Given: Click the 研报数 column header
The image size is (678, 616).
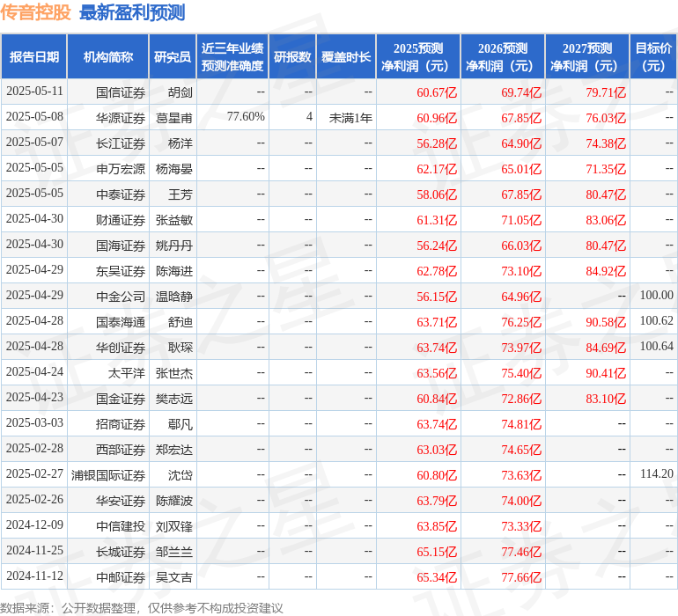Looking at the screenshot, I should tap(292, 56).
